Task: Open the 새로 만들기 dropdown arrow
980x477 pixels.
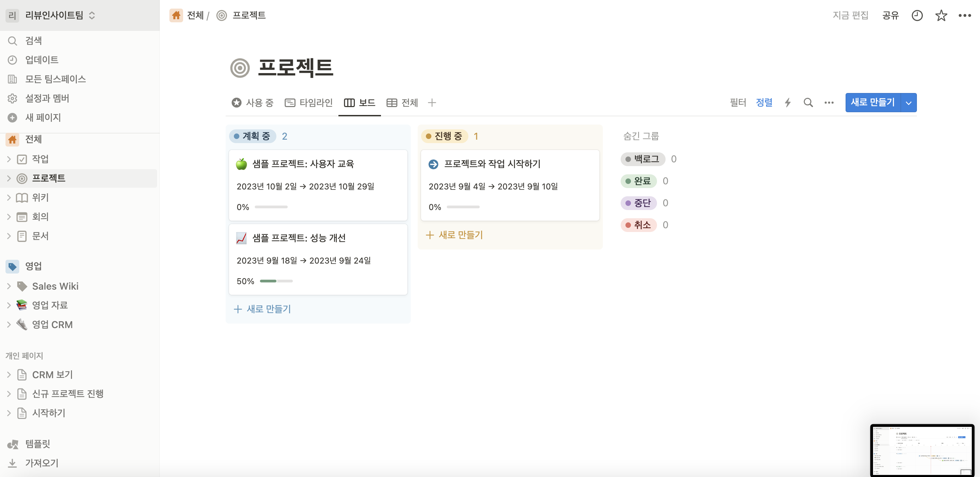Action: pos(908,103)
